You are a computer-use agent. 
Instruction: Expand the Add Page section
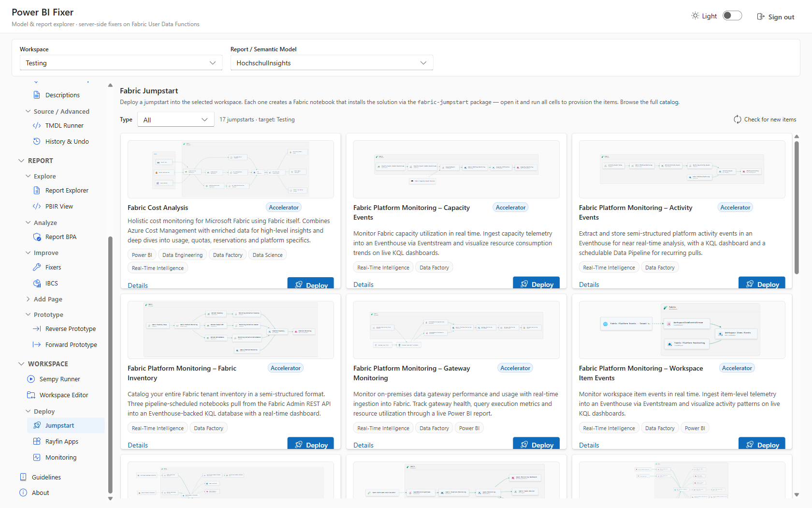[48, 299]
